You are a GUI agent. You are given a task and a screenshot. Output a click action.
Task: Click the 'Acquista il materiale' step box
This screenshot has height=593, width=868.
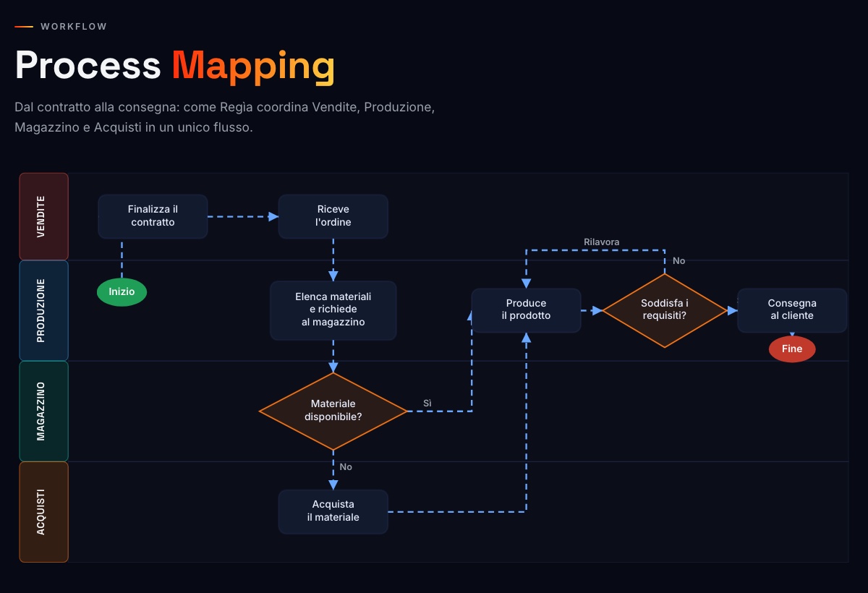(x=333, y=511)
